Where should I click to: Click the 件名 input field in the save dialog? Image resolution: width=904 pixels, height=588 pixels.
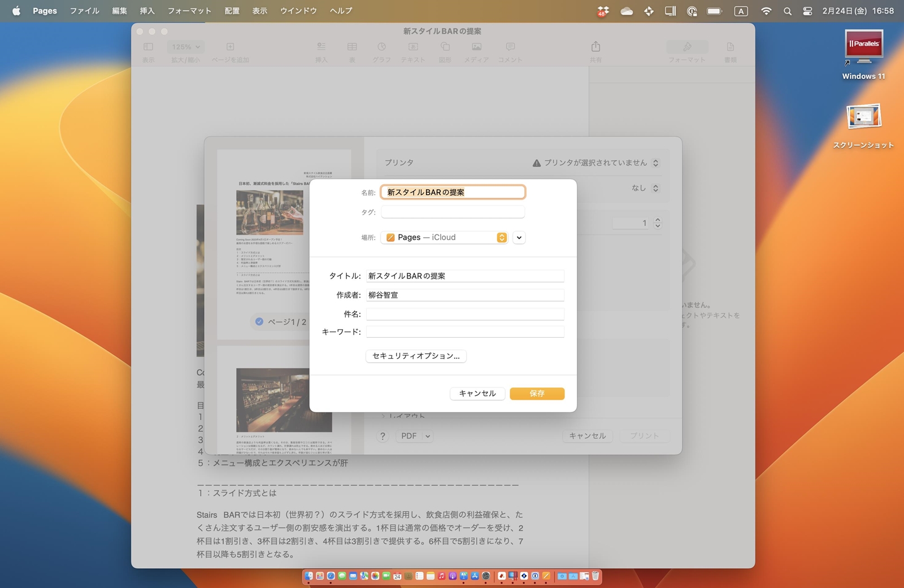point(464,313)
